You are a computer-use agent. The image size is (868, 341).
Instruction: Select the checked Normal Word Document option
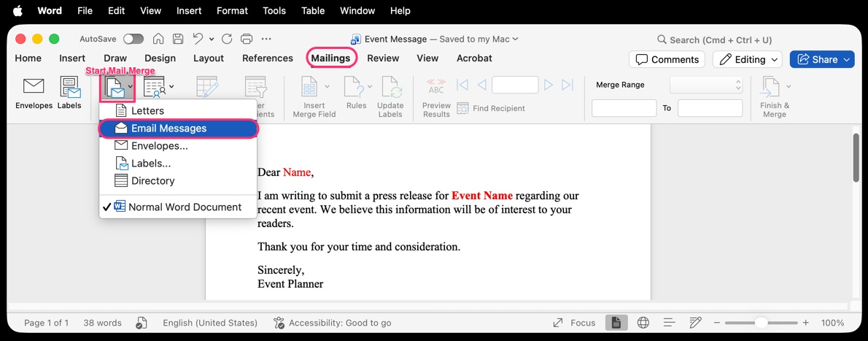[185, 207]
